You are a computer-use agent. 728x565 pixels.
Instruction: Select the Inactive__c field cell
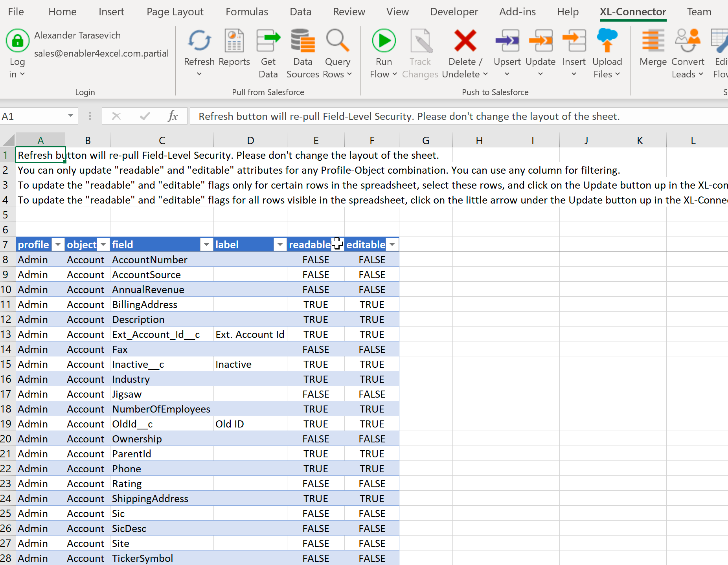162,364
